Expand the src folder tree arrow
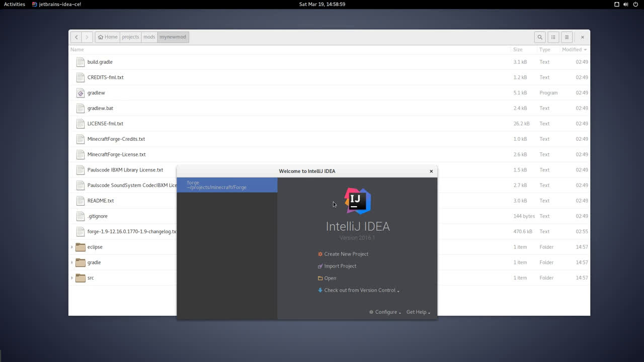This screenshot has width=644, height=362. (72, 278)
